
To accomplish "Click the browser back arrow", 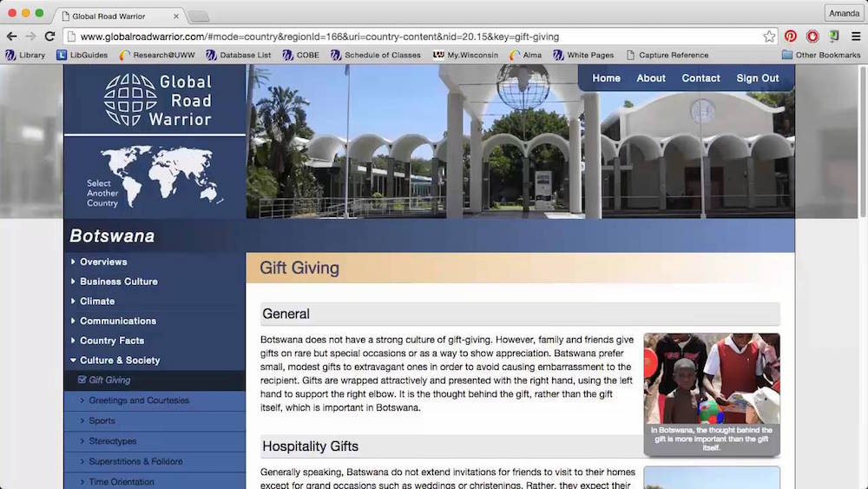I will click(x=11, y=36).
